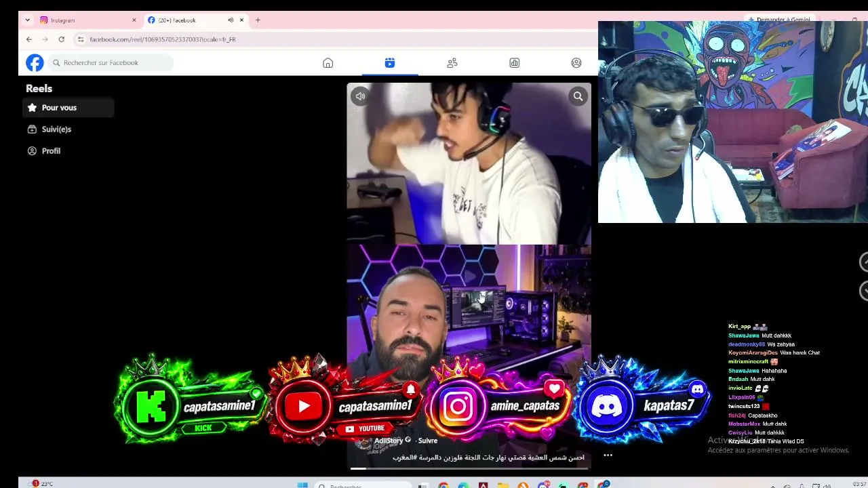
Task: Mute the Facebook tab audio icon
Action: [x=231, y=20]
